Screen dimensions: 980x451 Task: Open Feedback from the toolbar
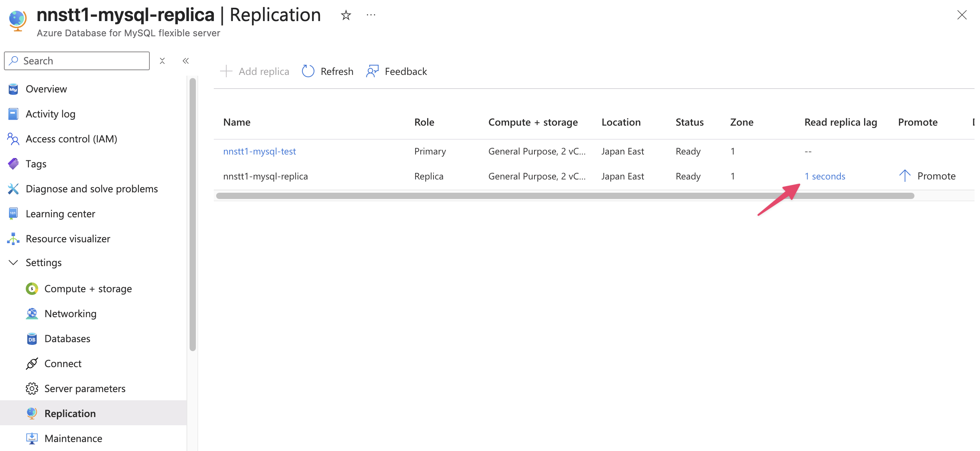click(x=396, y=71)
